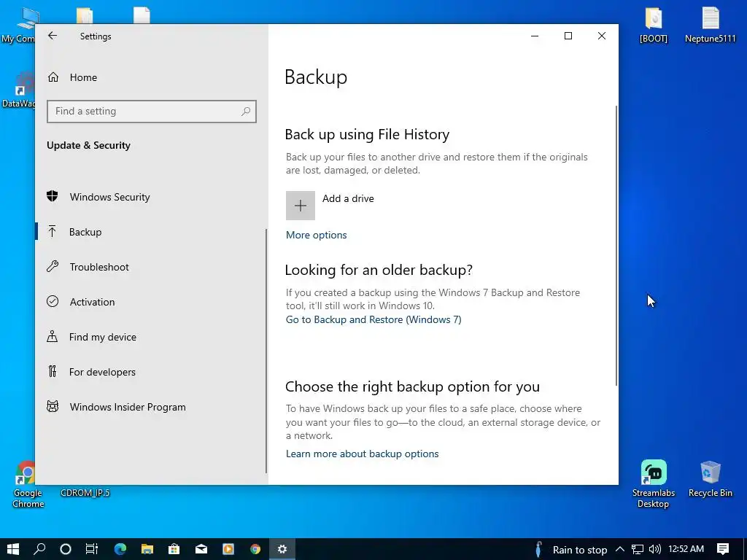Click the Activation checkmark icon
Image resolution: width=747 pixels, height=560 pixels.
click(x=53, y=301)
